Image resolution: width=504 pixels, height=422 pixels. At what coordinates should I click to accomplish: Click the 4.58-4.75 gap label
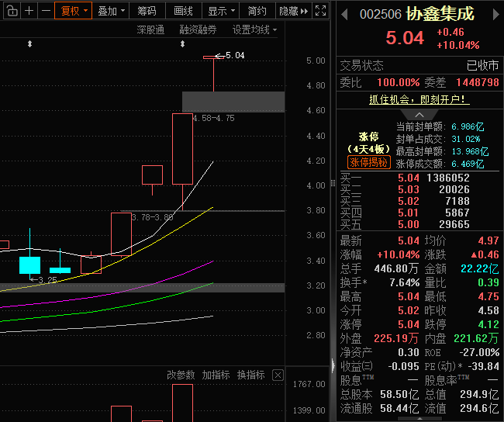click(213, 118)
